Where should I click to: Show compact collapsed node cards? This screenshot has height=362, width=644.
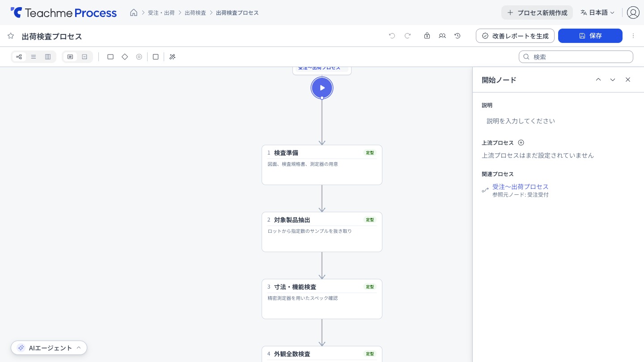pyautogui.click(x=85, y=57)
